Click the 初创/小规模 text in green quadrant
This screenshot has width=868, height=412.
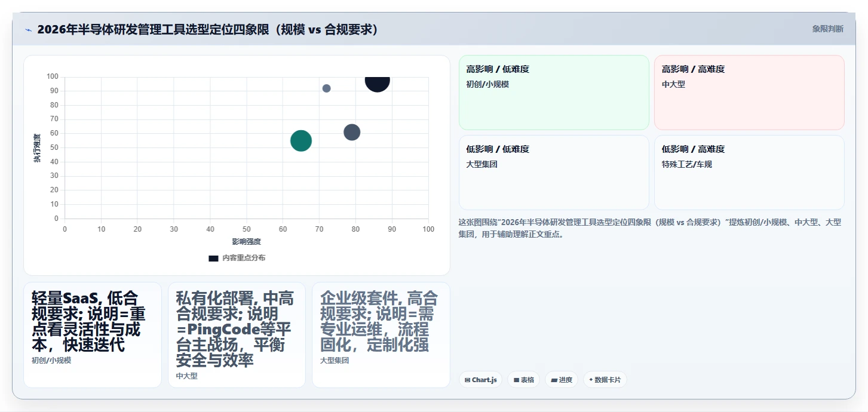click(x=487, y=84)
